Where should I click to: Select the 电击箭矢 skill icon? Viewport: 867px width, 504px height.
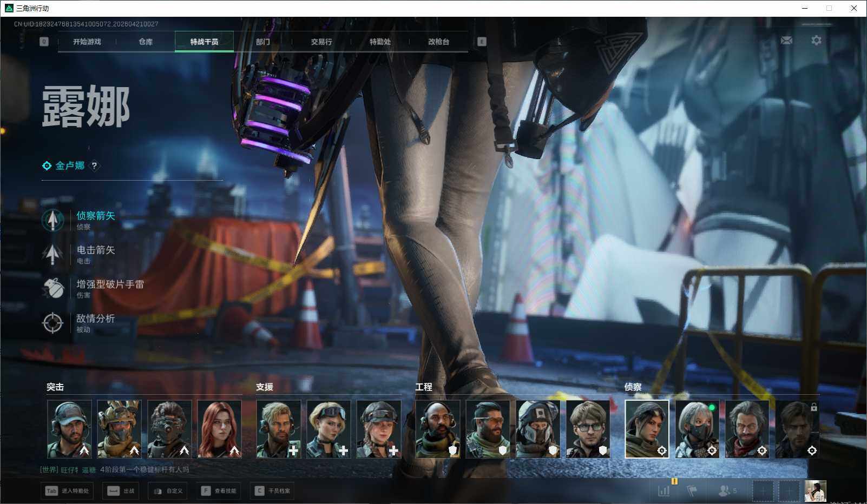[x=52, y=254]
